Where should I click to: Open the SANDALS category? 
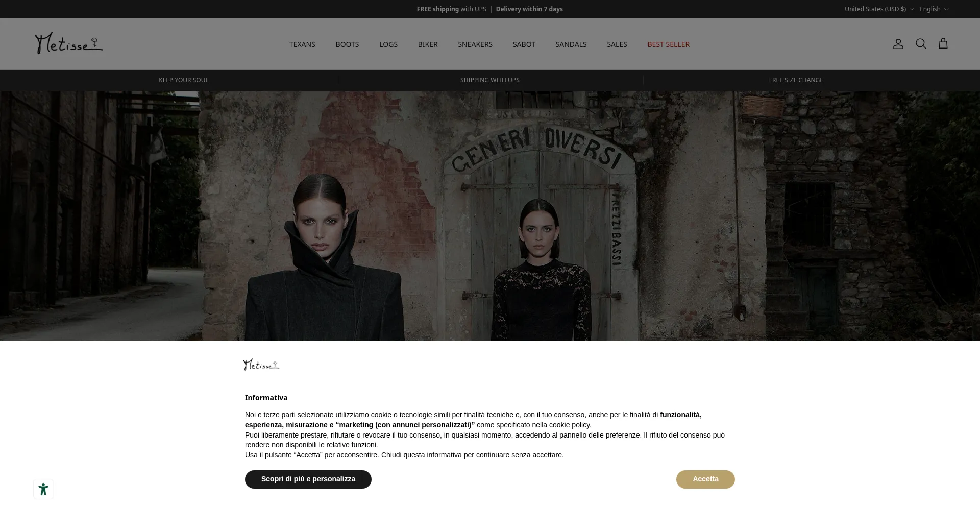point(571,44)
